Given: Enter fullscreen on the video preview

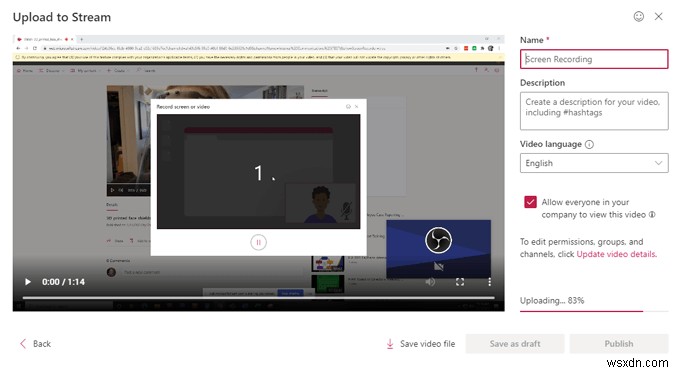Looking at the screenshot, I should click(460, 282).
